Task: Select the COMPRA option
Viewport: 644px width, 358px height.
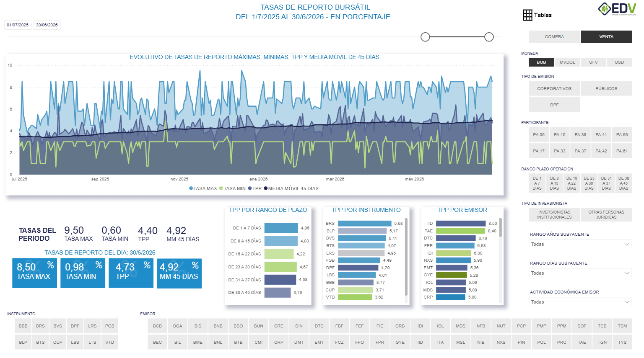Action: (554, 37)
